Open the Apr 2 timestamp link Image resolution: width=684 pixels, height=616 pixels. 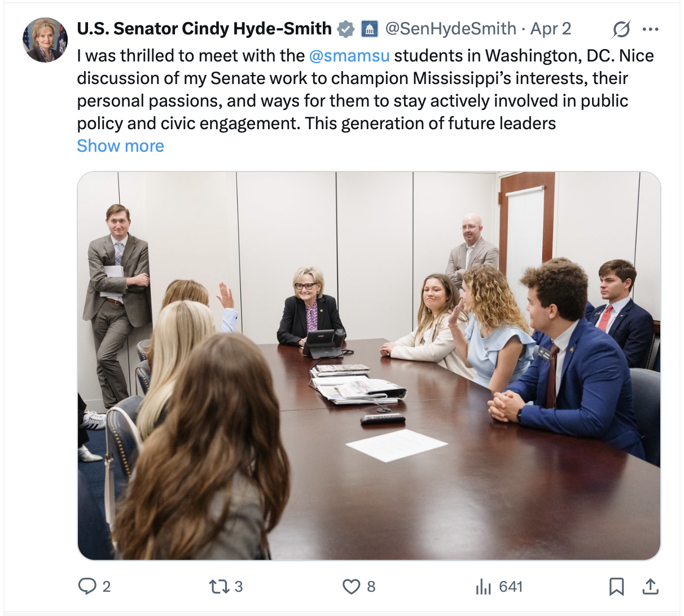(x=551, y=29)
